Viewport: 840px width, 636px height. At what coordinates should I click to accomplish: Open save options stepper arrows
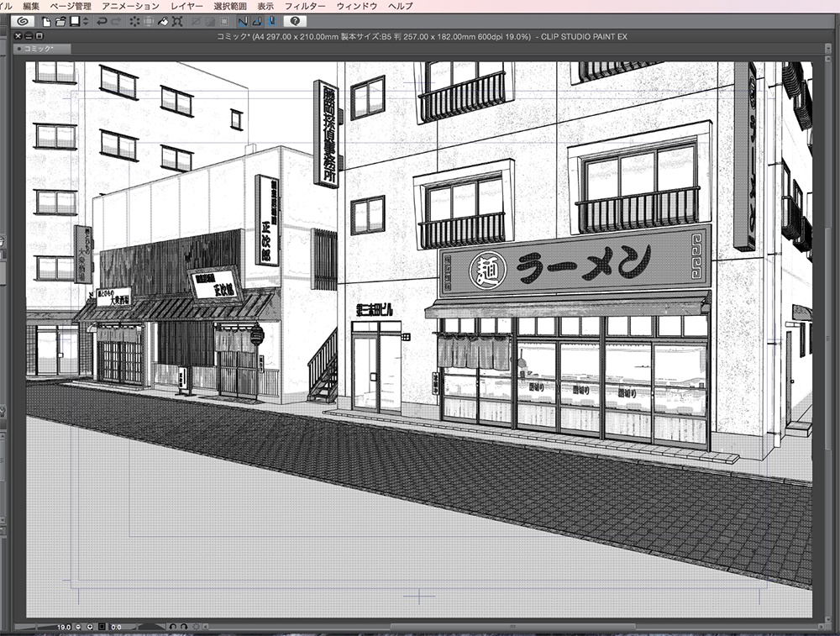(86, 22)
